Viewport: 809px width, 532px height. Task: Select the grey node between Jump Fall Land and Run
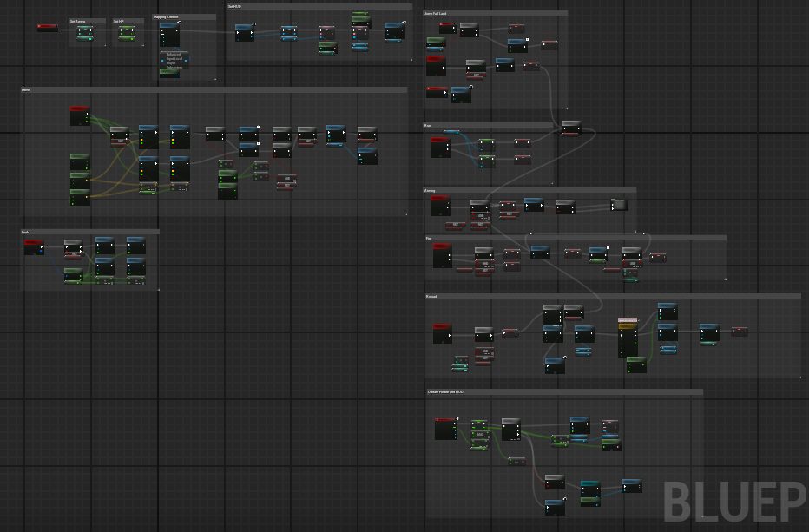[571, 128]
